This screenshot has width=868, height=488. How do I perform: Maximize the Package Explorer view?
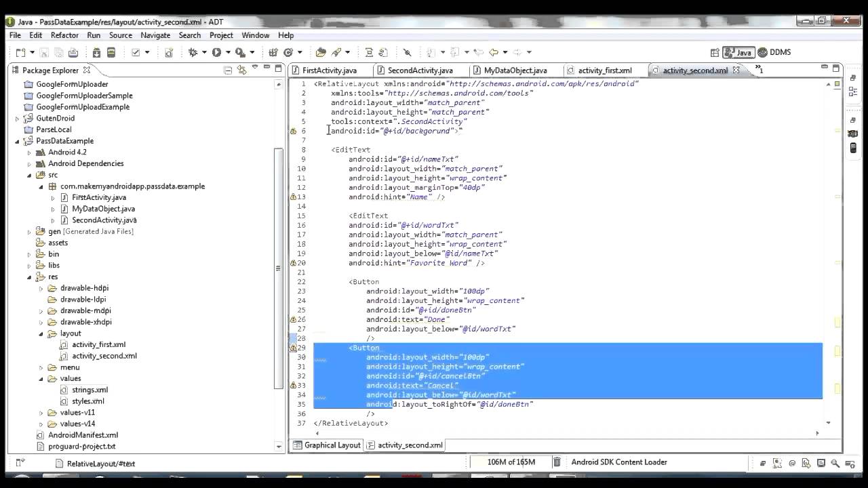[x=278, y=68]
